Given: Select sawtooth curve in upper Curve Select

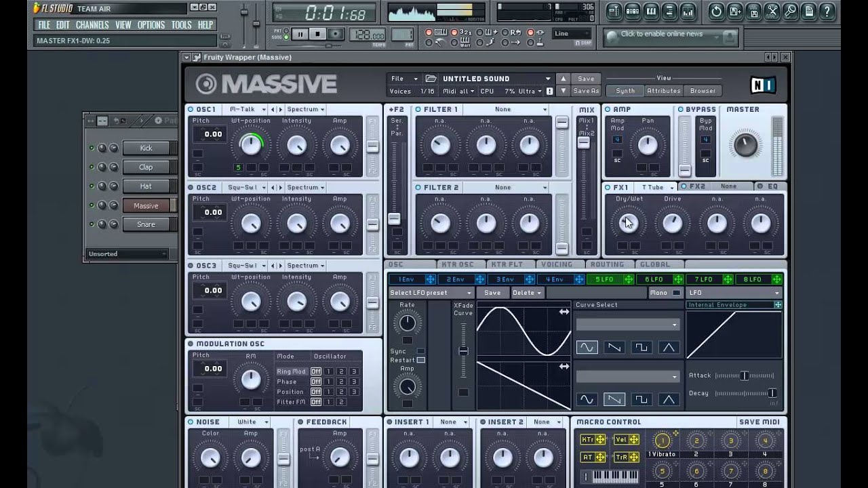Looking at the screenshot, I should pyautogui.click(x=614, y=347).
